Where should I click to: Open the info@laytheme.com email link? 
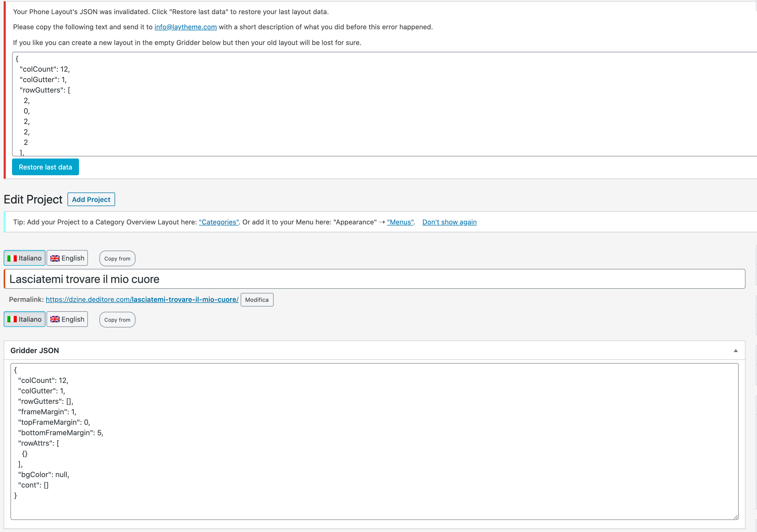tap(185, 27)
